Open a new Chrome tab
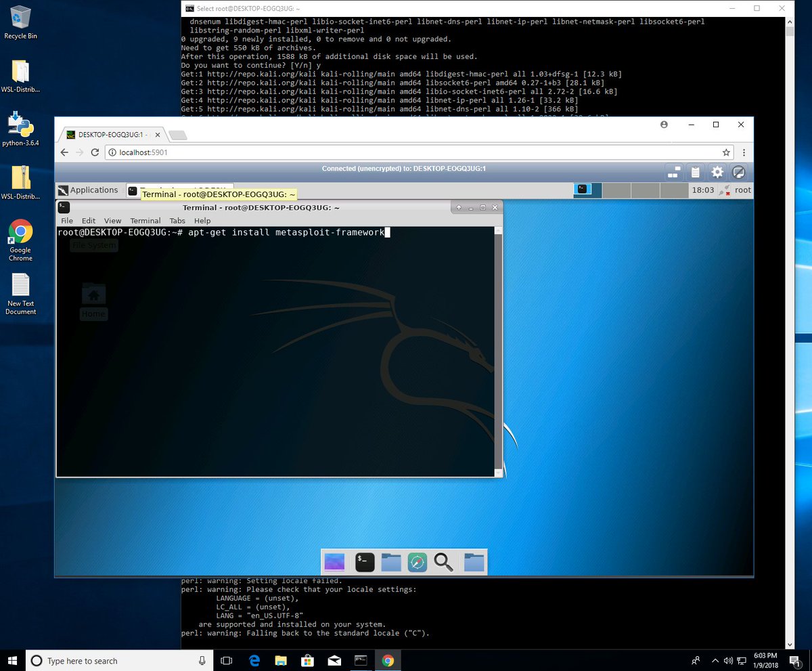 click(x=177, y=135)
